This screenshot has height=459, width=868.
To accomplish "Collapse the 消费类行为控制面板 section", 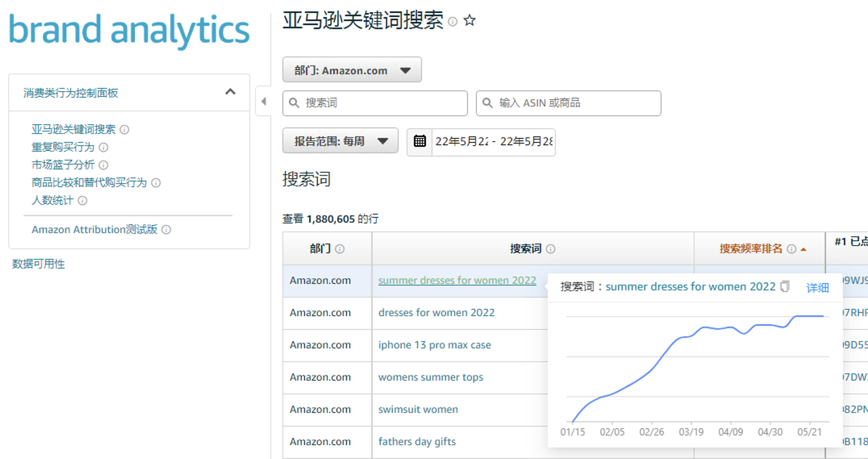I will tap(230, 92).
